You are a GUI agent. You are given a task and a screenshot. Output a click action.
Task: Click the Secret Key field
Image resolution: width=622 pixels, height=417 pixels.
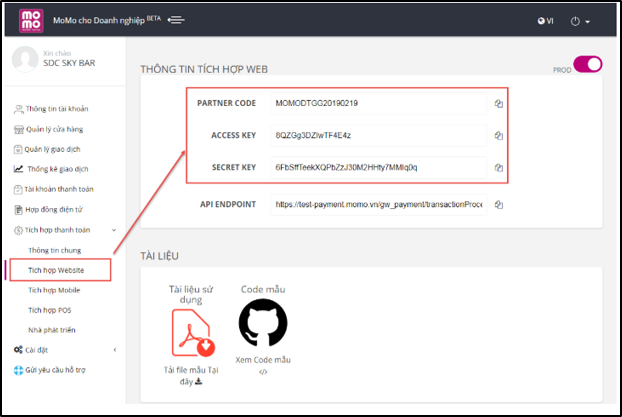[378, 167]
